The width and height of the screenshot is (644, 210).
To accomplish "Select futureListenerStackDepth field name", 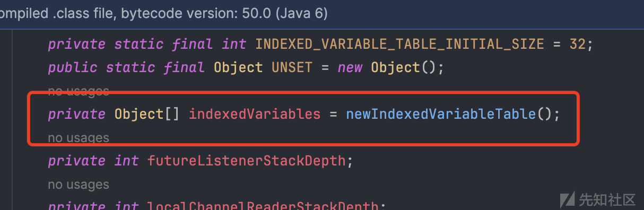I will click(246, 161).
